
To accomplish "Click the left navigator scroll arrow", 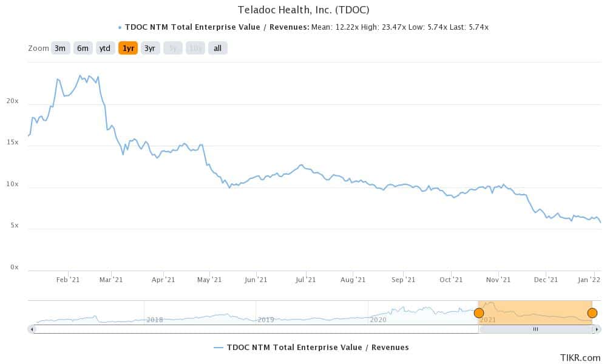I will point(32,329).
